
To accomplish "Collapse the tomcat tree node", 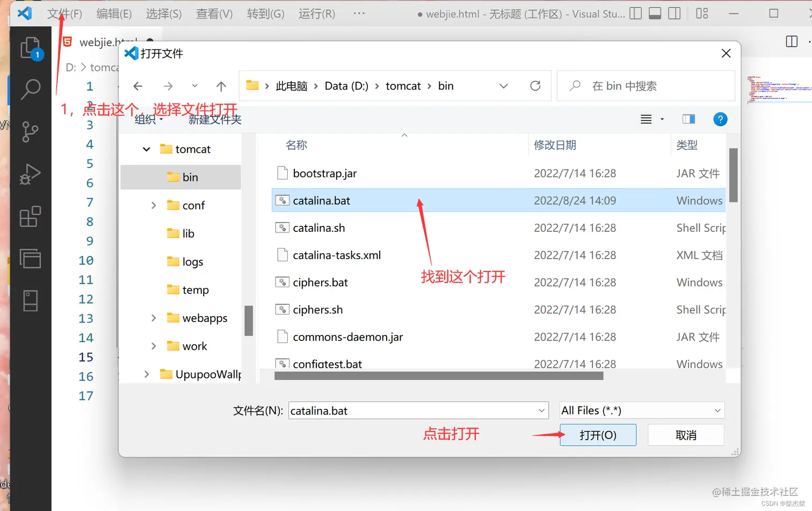I will [147, 149].
